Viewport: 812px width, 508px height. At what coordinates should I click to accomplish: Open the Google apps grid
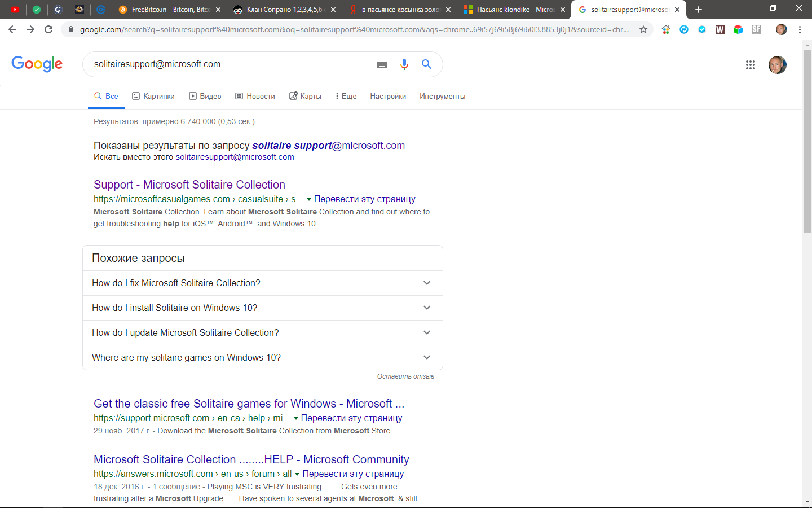click(x=751, y=65)
